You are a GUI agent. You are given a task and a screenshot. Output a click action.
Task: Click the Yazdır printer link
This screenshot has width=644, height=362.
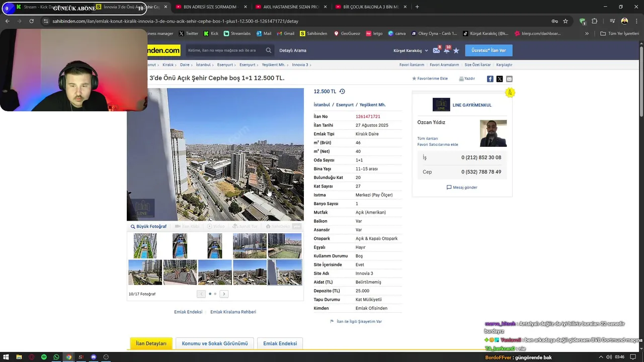[467, 78]
